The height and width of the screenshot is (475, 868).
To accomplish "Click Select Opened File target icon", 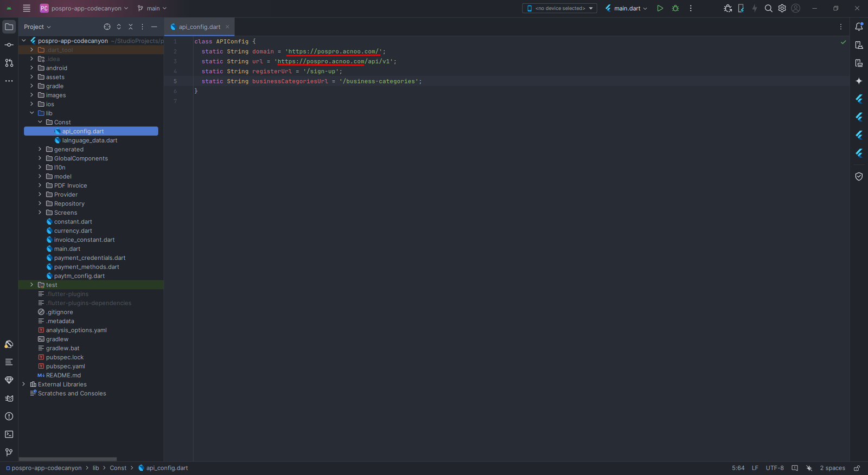I will pyautogui.click(x=107, y=27).
